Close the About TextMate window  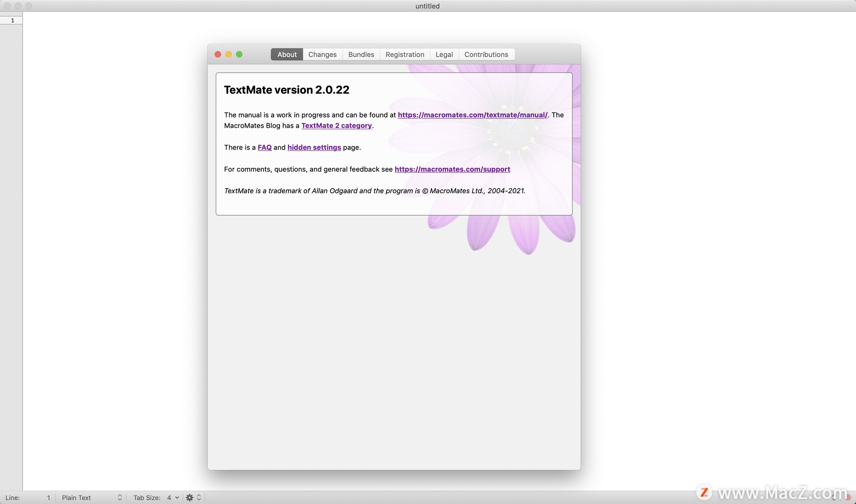coord(218,54)
